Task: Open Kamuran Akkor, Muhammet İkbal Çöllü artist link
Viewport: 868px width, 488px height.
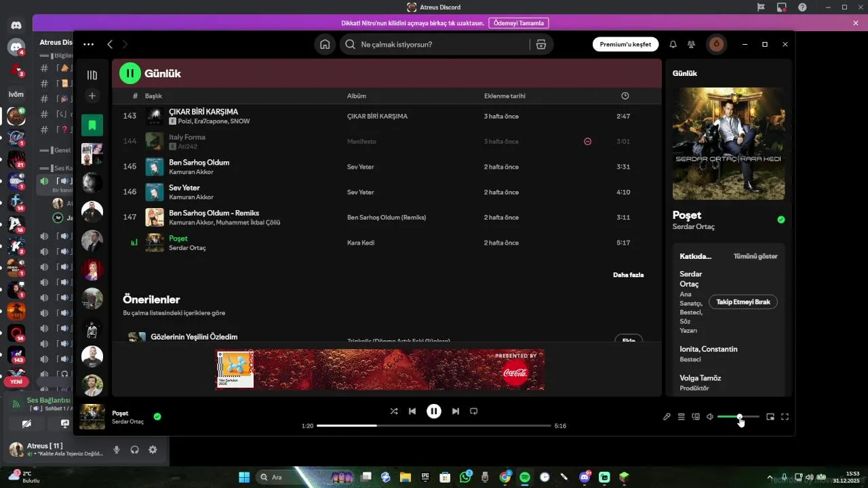Action: (x=224, y=222)
